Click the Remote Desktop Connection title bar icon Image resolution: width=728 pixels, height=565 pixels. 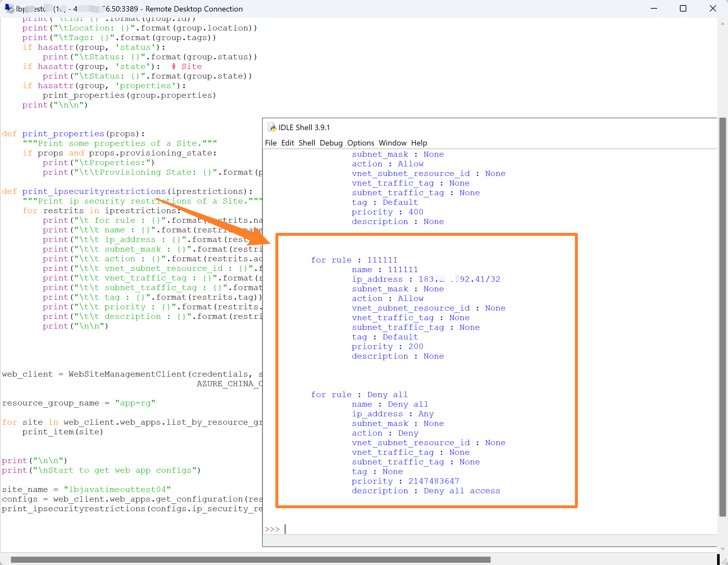pos(9,8)
